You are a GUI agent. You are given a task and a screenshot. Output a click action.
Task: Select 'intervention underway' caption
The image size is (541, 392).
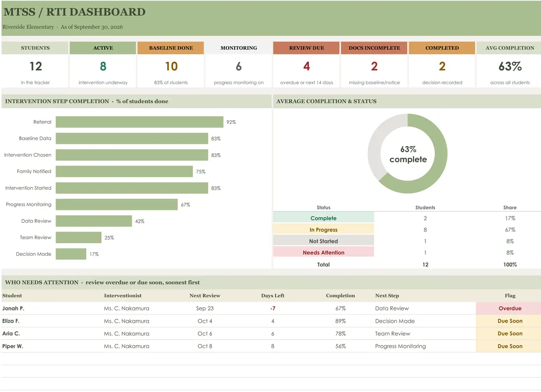point(103,83)
